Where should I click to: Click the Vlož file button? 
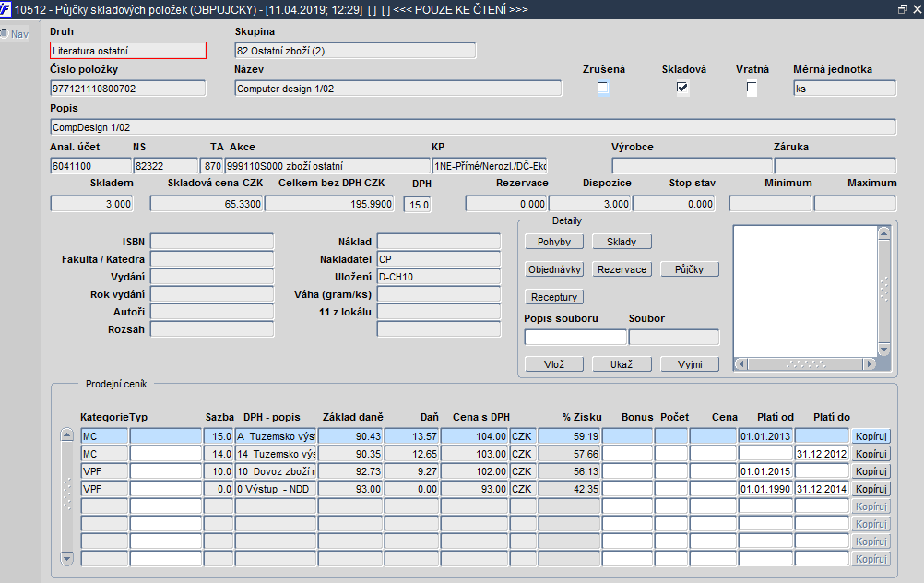click(x=554, y=364)
